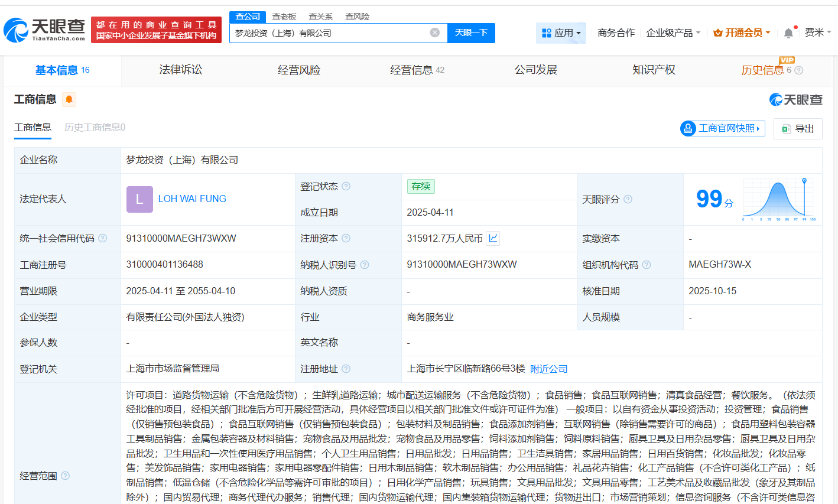
Task: Click question mark beside 经营范围
Action: (x=65, y=476)
